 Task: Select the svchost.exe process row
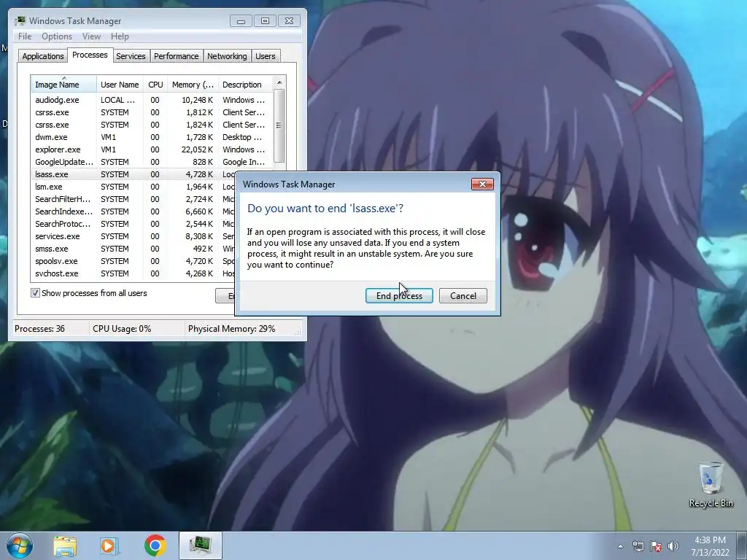(133, 273)
